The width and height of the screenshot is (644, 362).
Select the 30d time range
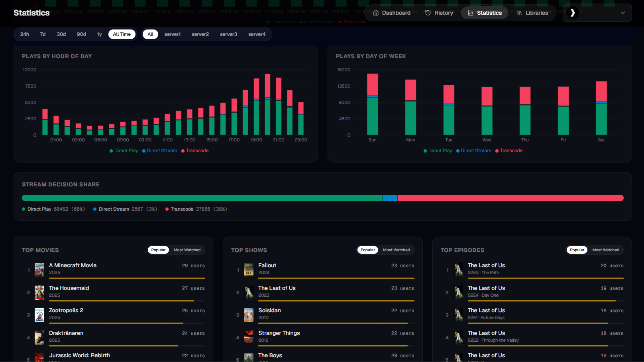point(61,34)
